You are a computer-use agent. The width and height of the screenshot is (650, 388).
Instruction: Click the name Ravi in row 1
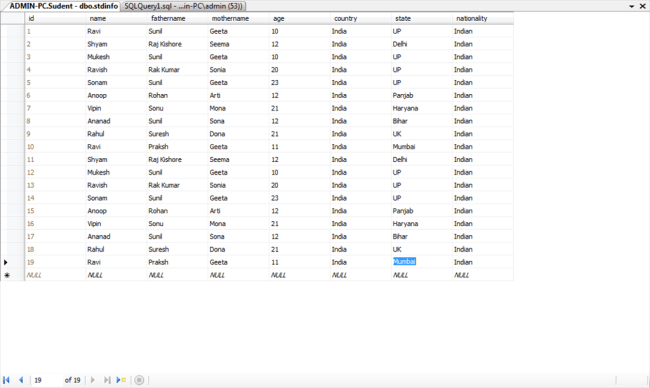pos(116,31)
